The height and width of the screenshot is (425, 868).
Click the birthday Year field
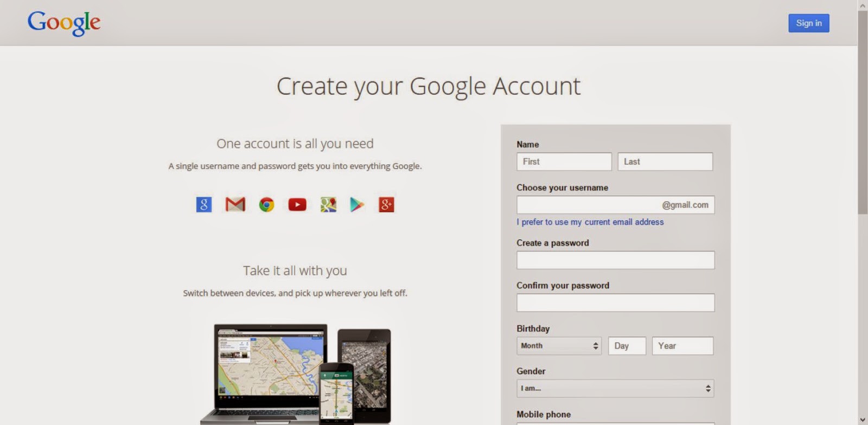682,346
